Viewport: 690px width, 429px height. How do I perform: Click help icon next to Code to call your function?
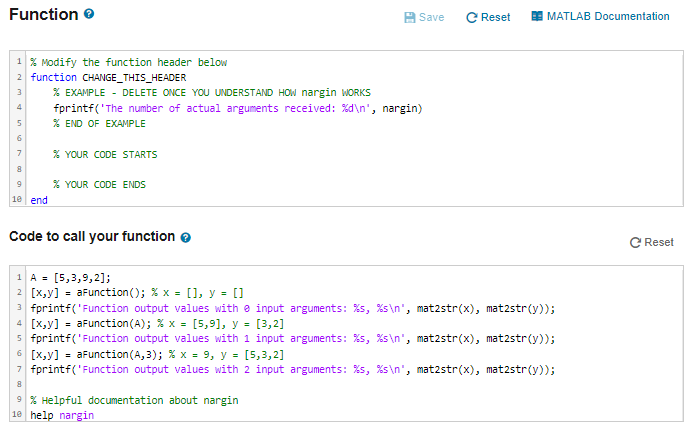(x=186, y=238)
